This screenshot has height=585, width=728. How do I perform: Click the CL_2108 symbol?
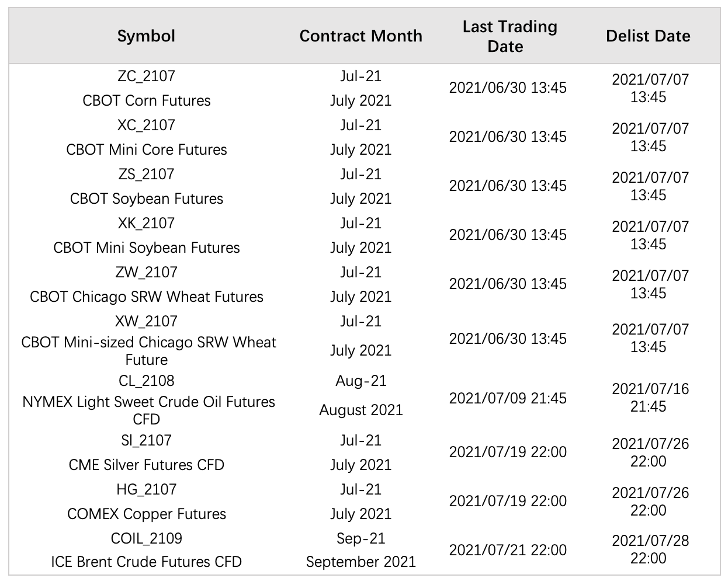click(x=146, y=381)
